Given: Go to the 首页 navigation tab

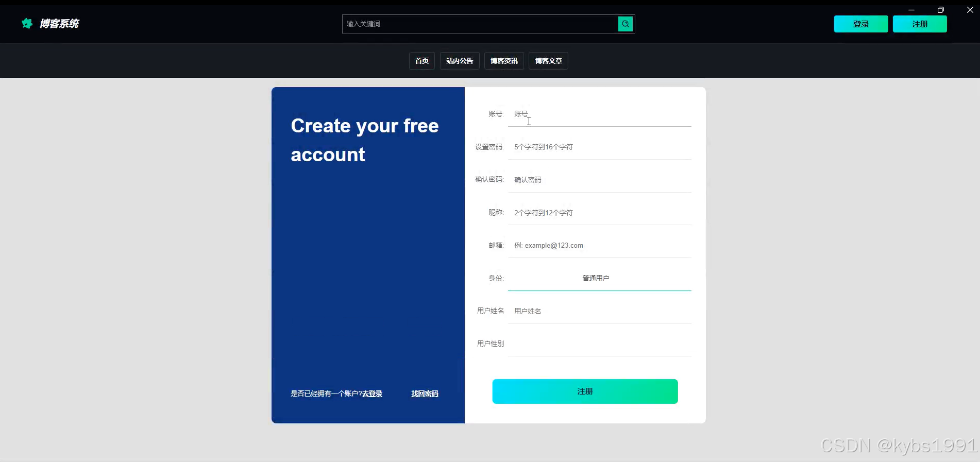Looking at the screenshot, I should (422, 61).
